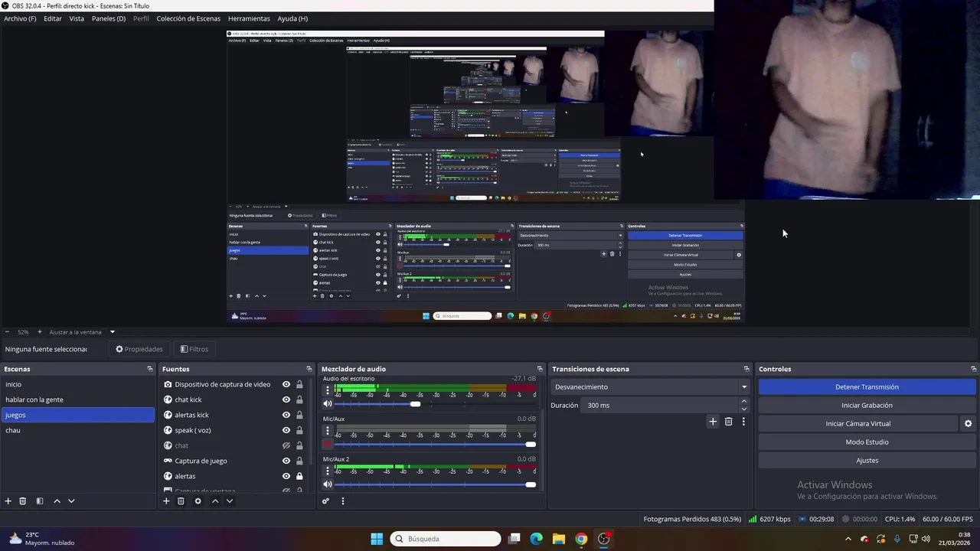Mute the Audio del escritorio channel
This screenshot has width=980, height=551.
328,403
